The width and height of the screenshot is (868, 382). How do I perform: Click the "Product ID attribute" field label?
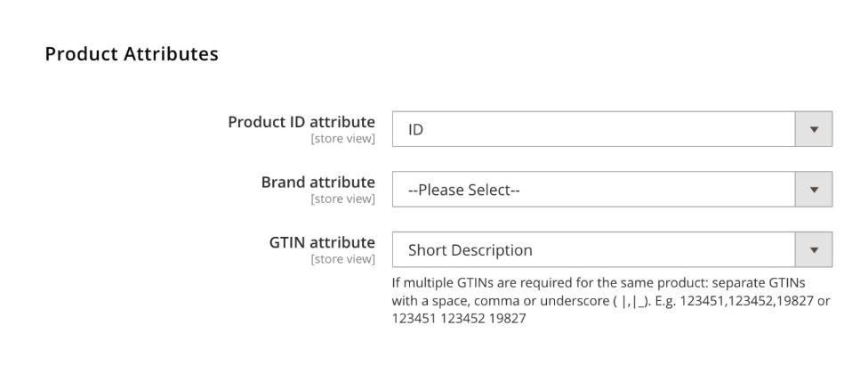coord(301,122)
